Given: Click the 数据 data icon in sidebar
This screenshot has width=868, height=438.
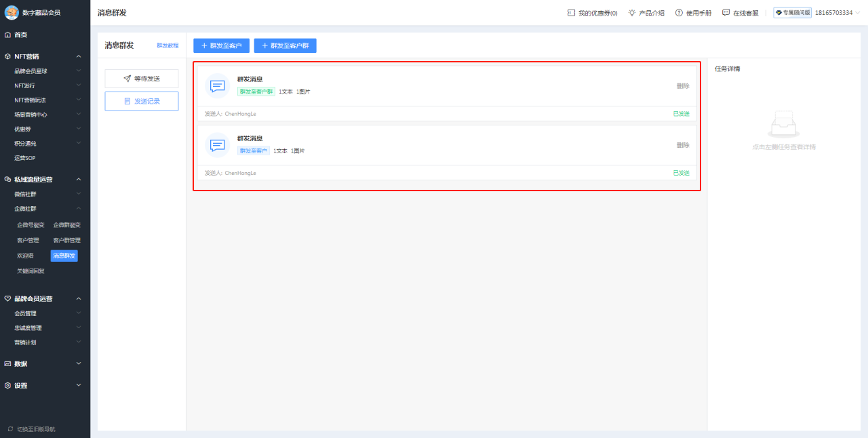Looking at the screenshot, I should click(x=9, y=363).
